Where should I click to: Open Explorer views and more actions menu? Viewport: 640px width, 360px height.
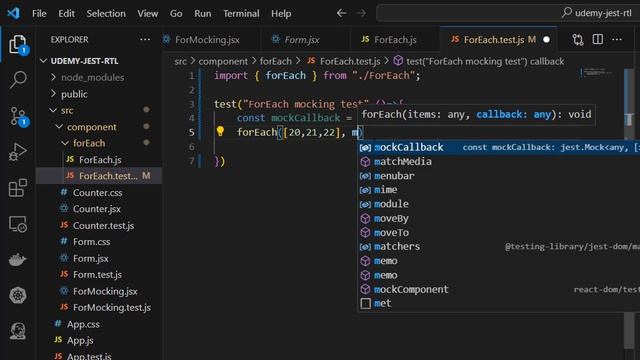145,40
